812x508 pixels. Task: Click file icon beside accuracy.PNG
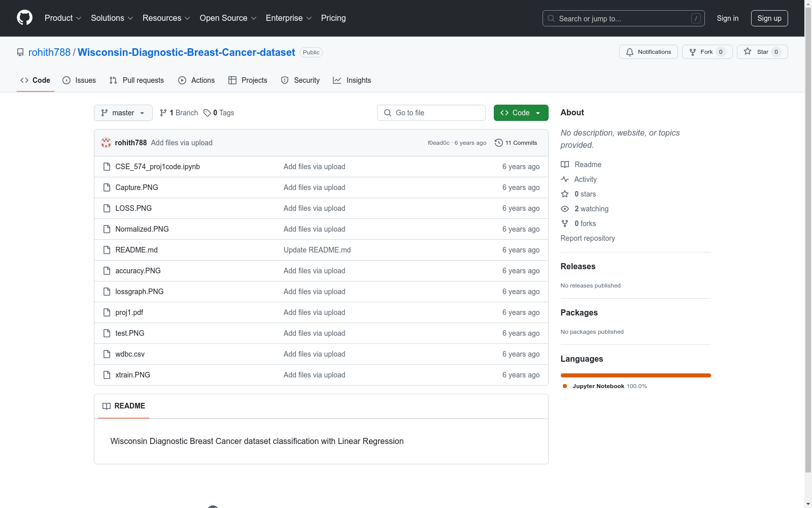(x=107, y=271)
